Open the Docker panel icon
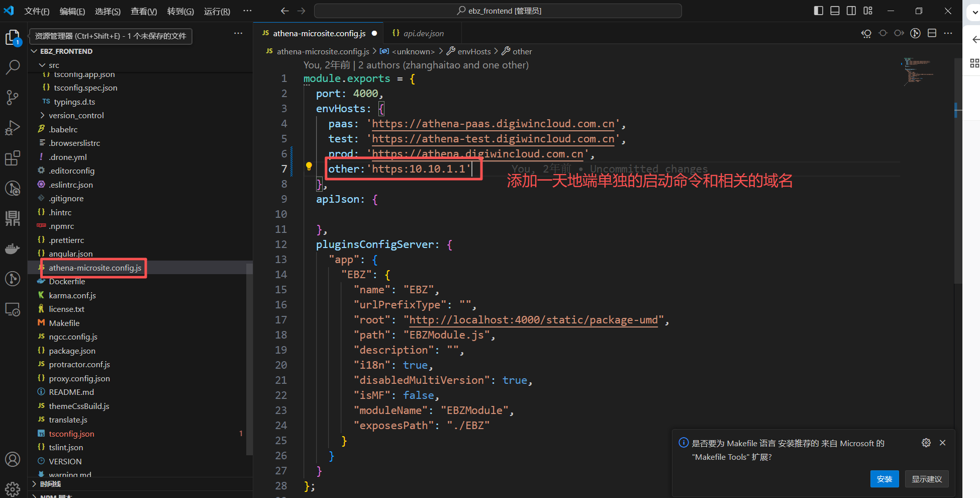The height and width of the screenshot is (498, 980). 13,248
